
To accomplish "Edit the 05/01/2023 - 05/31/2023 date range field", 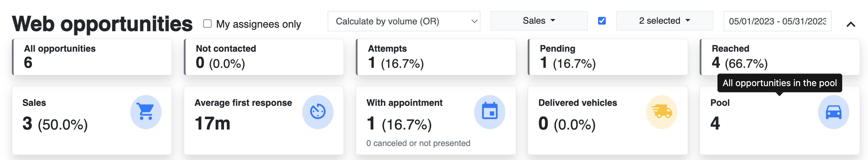I will tap(777, 21).
